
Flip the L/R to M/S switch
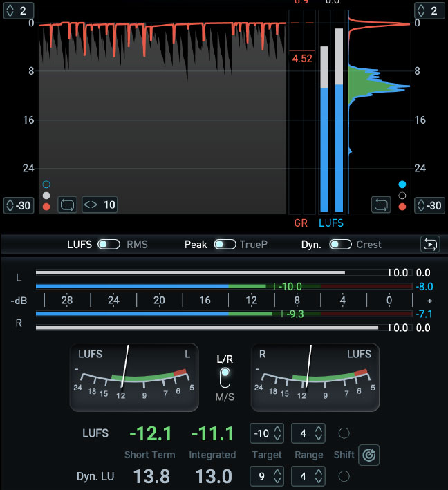(x=225, y=377)
